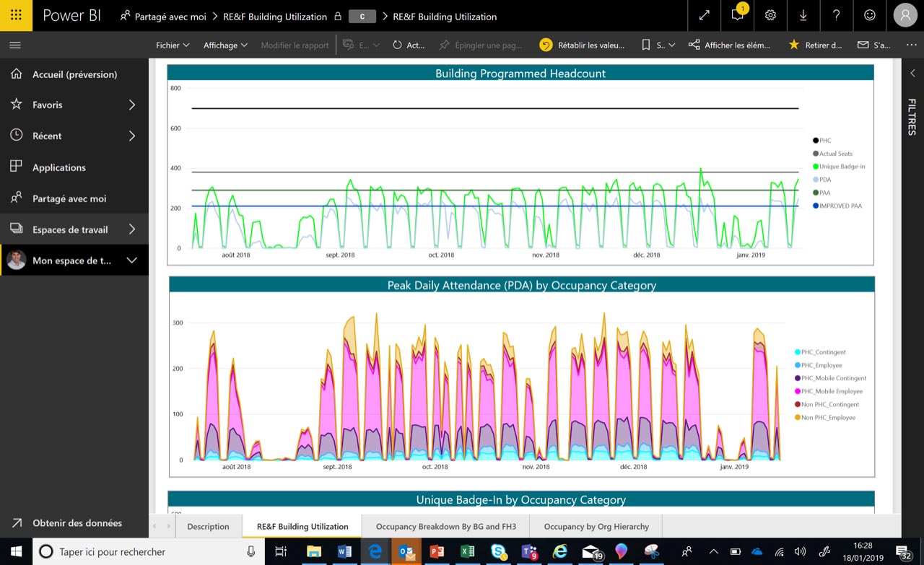Viewport: 924px width, 565px height.
Task: Collapse the hamburger navigation menu
Action: pos(15,45)
